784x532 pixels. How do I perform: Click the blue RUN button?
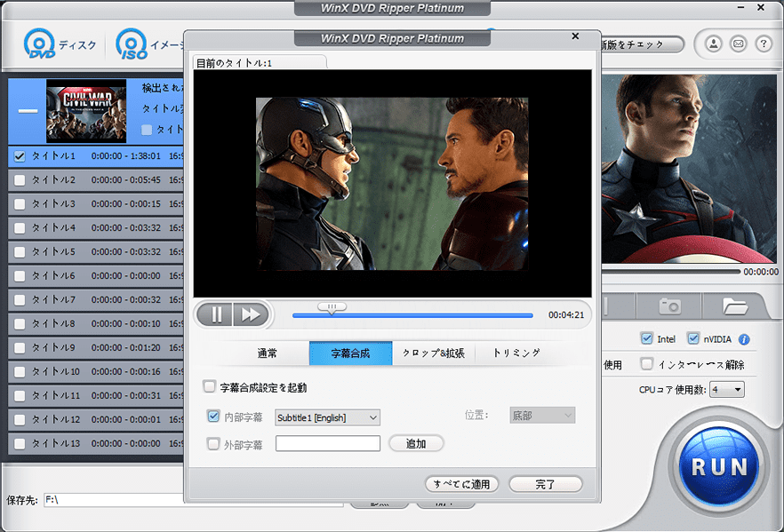(719, 466)
